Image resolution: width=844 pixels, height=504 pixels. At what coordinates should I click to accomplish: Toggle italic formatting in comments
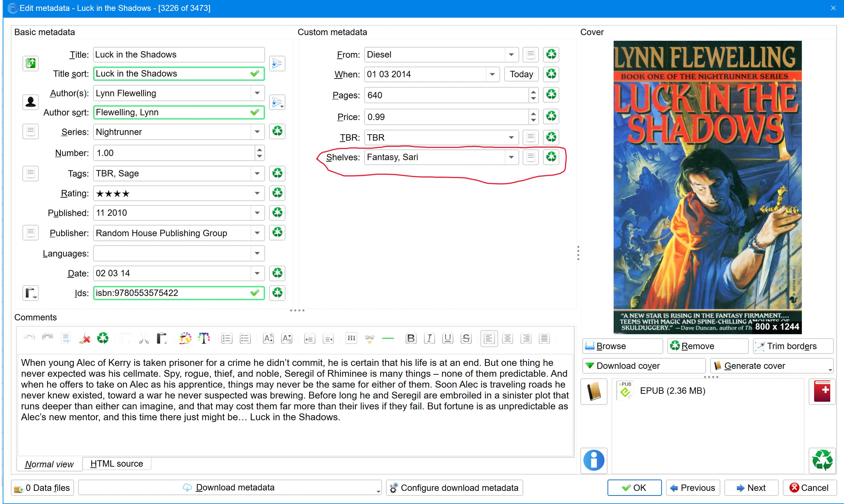click(x=429, y=338)
